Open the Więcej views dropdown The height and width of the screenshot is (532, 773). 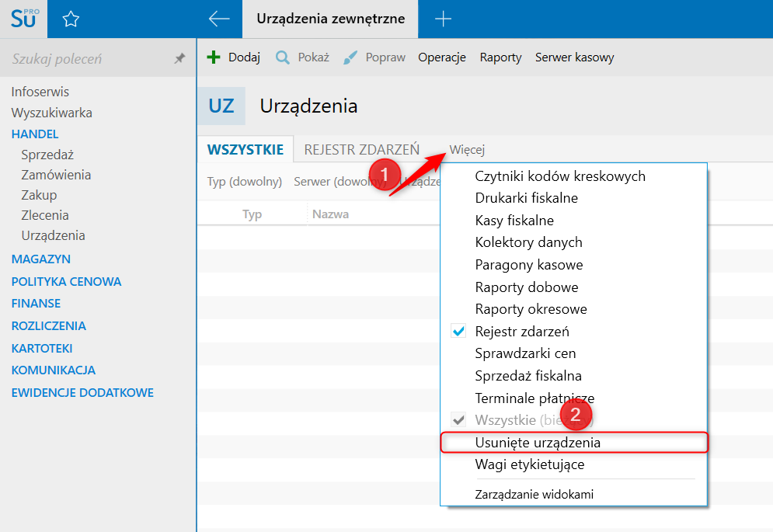467,150
